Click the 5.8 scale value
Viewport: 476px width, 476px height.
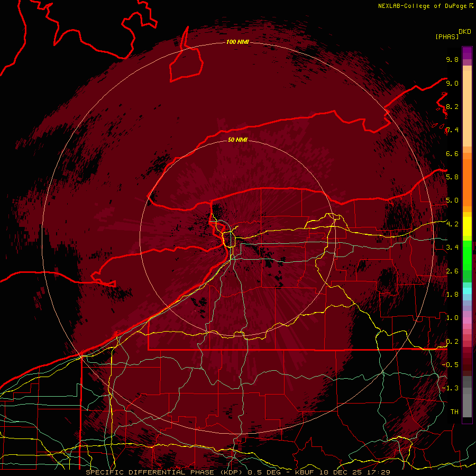pos(452,177)
